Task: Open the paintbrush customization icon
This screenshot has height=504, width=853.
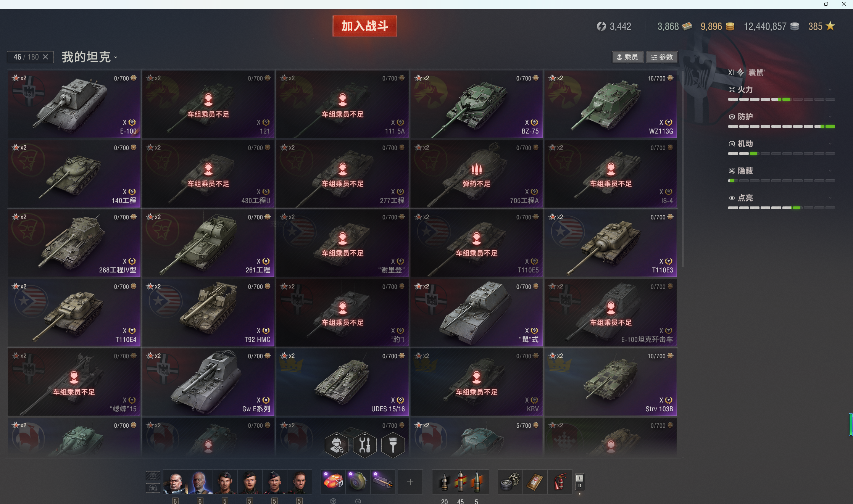Action: tap(393, 445)
